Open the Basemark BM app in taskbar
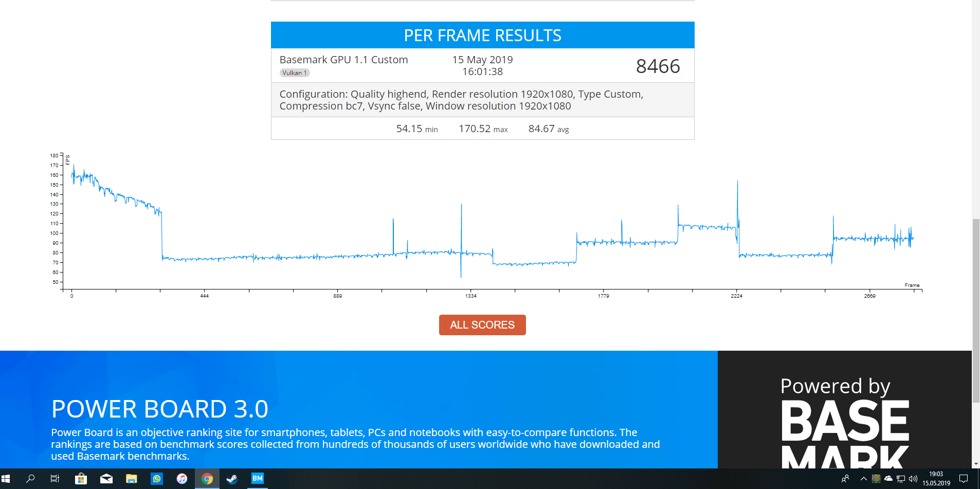980x489 pixels. (258, 479)
